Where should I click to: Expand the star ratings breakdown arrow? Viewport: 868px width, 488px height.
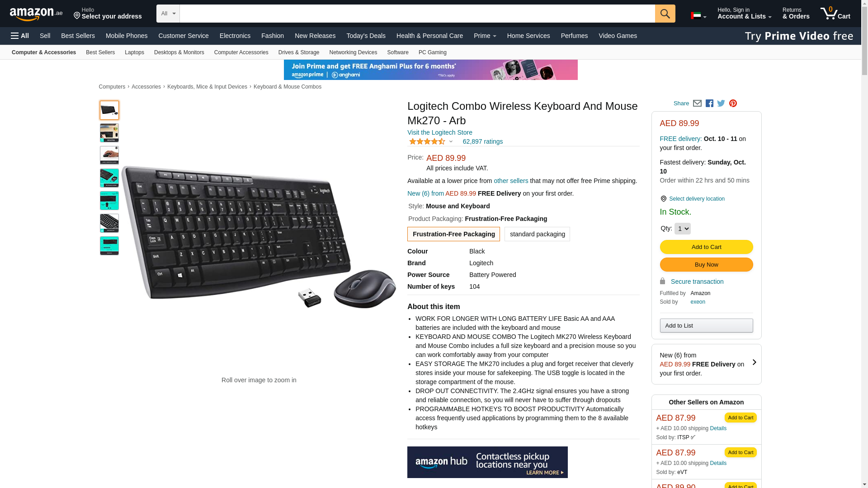[451, 141]
